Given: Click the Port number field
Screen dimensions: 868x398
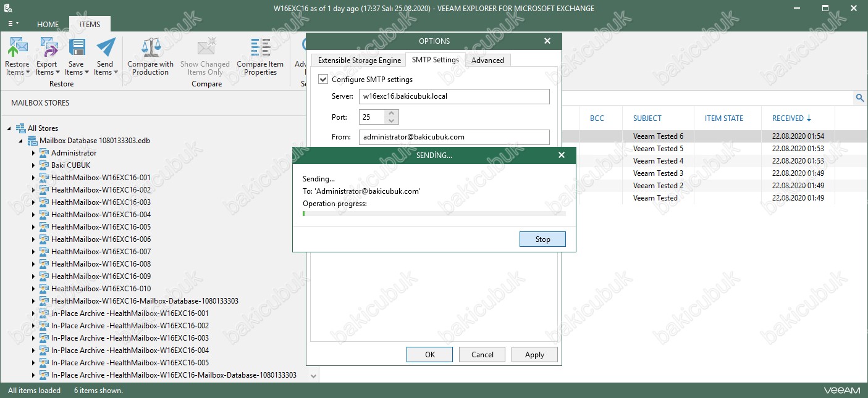Looking at the screenshot, I should [372, 117].
